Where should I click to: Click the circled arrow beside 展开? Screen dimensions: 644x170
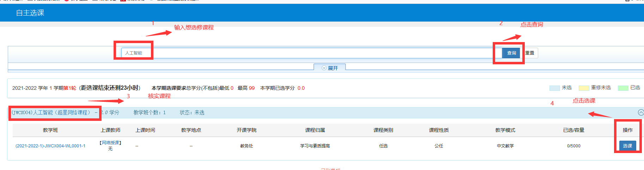[x=324, y=68]
